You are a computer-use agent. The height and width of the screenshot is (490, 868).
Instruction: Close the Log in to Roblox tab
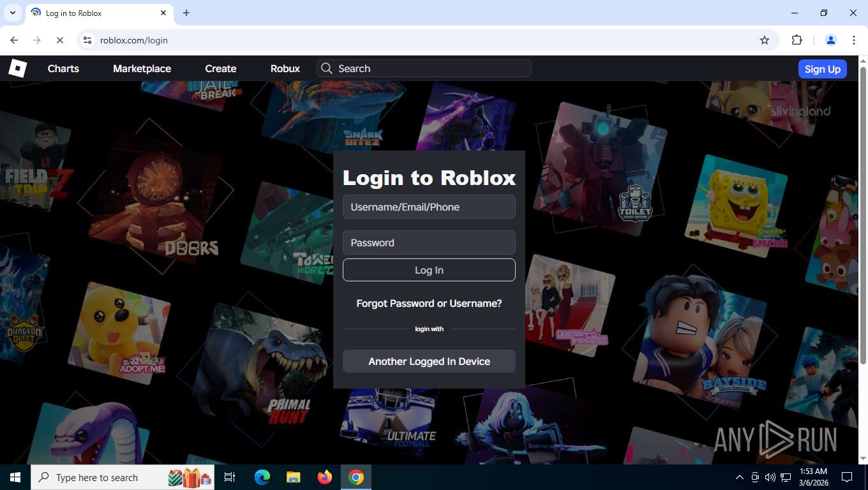[x=163, y=13]
